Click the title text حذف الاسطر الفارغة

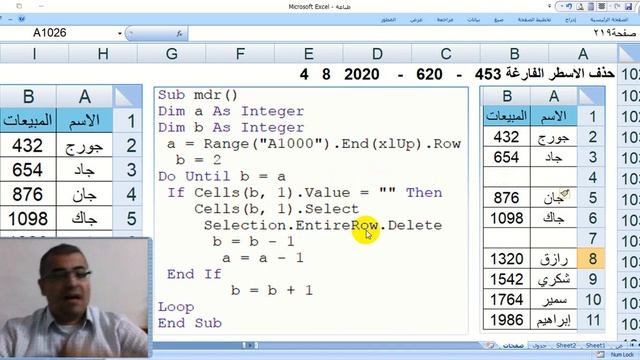pyautogui.click(x=560, y=74)
